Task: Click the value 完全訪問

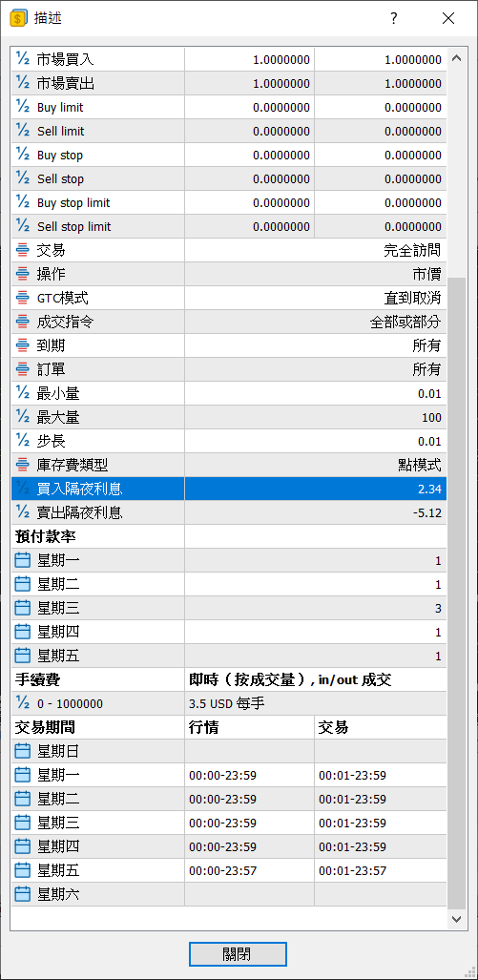Action: coord(412,251)
